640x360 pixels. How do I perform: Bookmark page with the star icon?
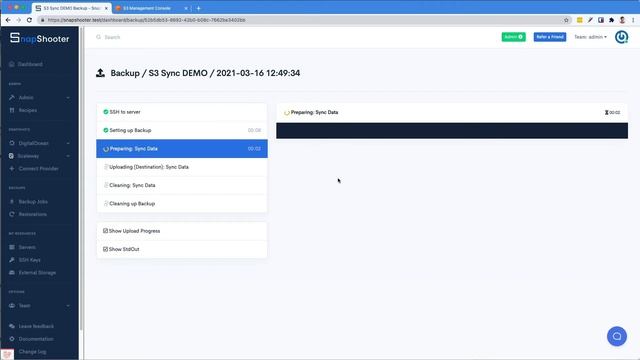tap(566, 20)
